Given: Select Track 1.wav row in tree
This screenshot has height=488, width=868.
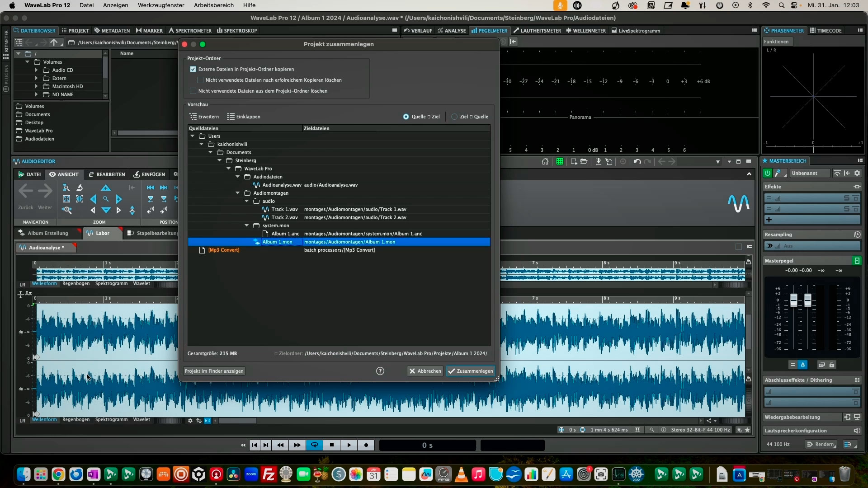Looking at the screenshot, I should [339, 209].
